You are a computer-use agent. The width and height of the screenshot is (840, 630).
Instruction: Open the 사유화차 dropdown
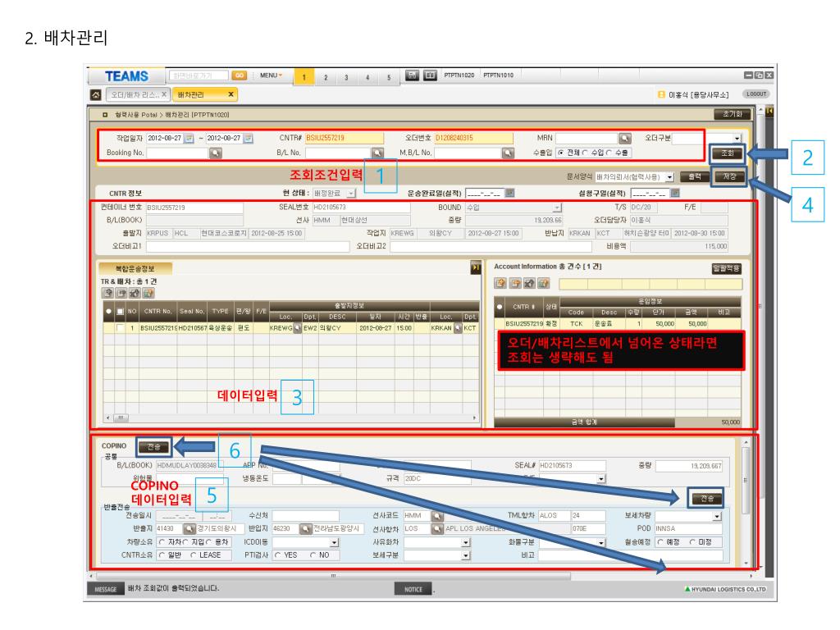pos(466,542)
